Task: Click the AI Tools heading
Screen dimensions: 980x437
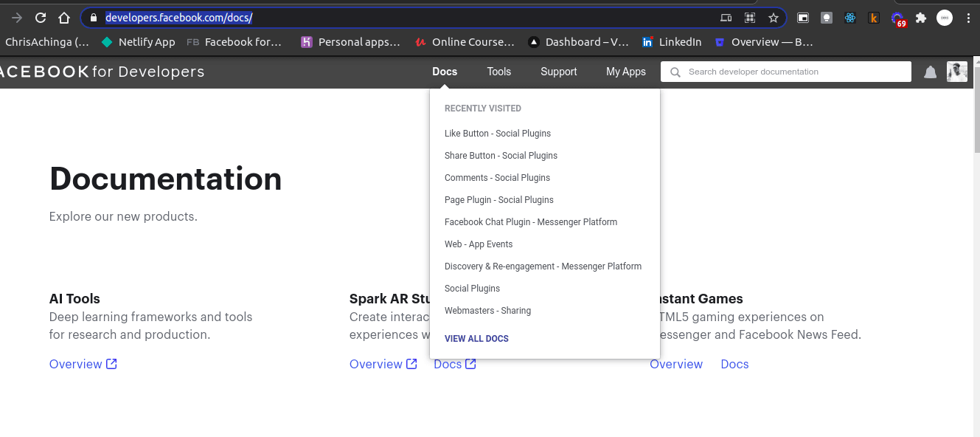Action: [x=74, y=299]
